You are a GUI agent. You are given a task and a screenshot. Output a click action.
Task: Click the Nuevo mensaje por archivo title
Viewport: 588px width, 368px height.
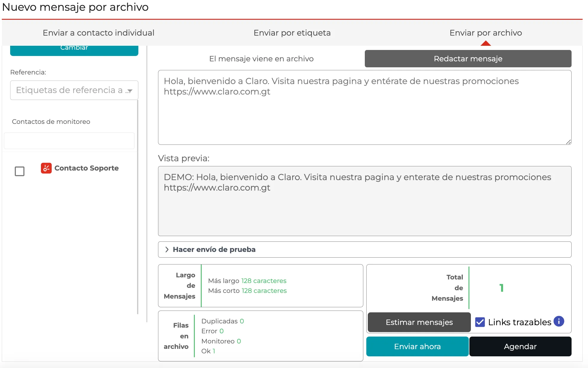(75, 7)
